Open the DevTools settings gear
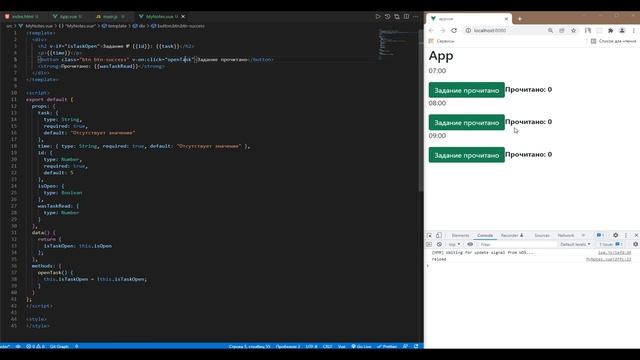The width and height of the screenshot is (640, 360). coord(616,236)
